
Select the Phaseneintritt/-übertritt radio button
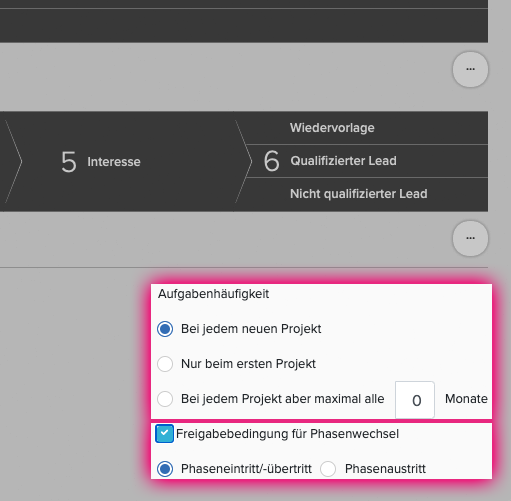(x=165, y=469)
